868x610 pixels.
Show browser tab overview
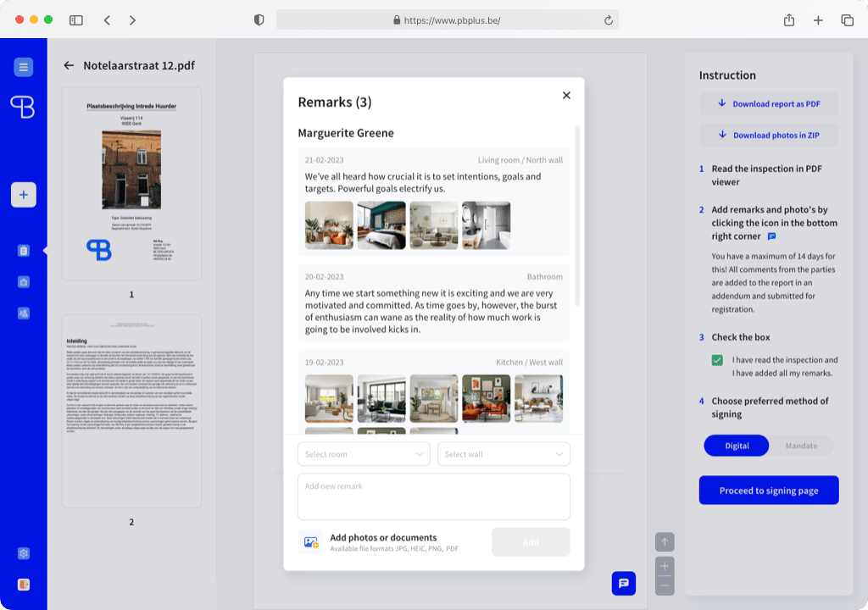[x=847, y=20]
